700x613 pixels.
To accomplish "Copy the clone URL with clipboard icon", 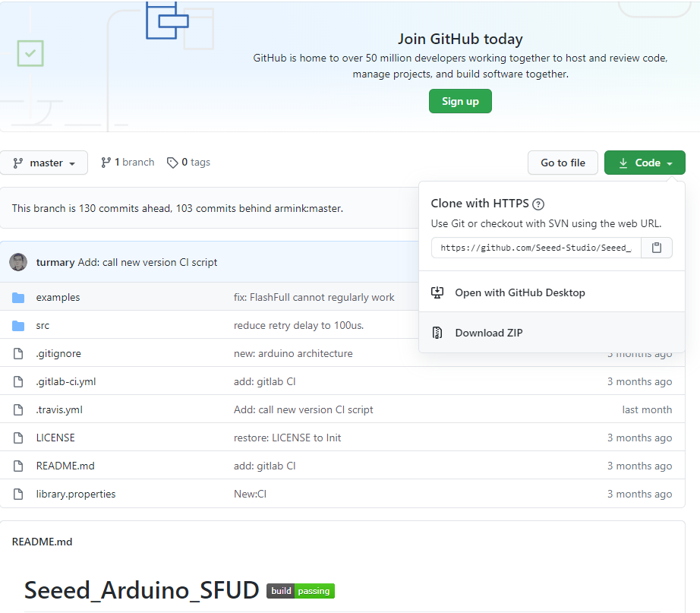I will 657,248.
